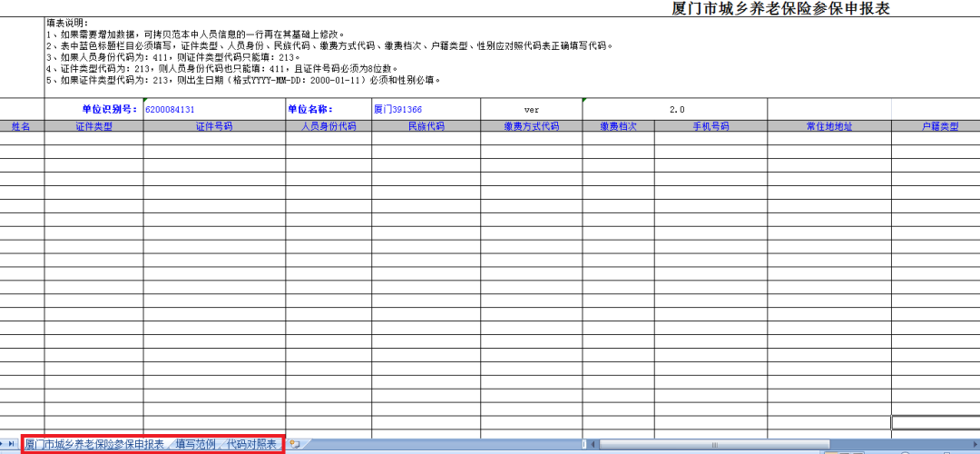Screen dimensions: 980x454
Task: Click the 缴费方式代码 header cell
Action: click(531, 126)
